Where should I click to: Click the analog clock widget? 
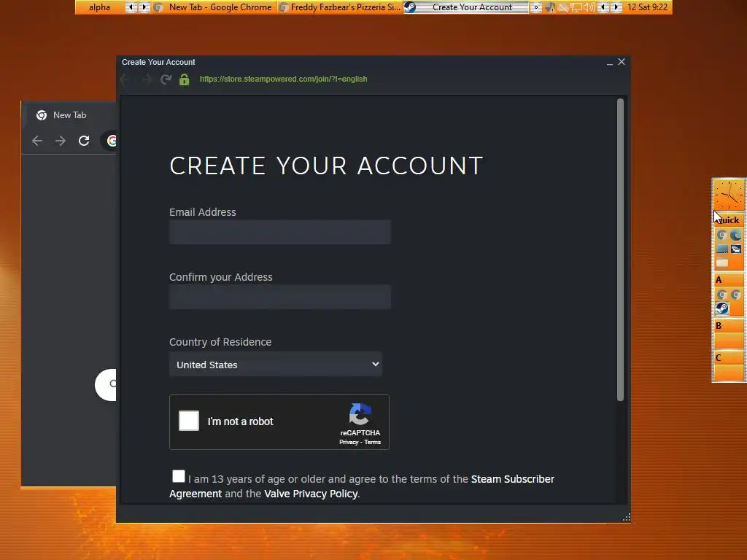729,195
